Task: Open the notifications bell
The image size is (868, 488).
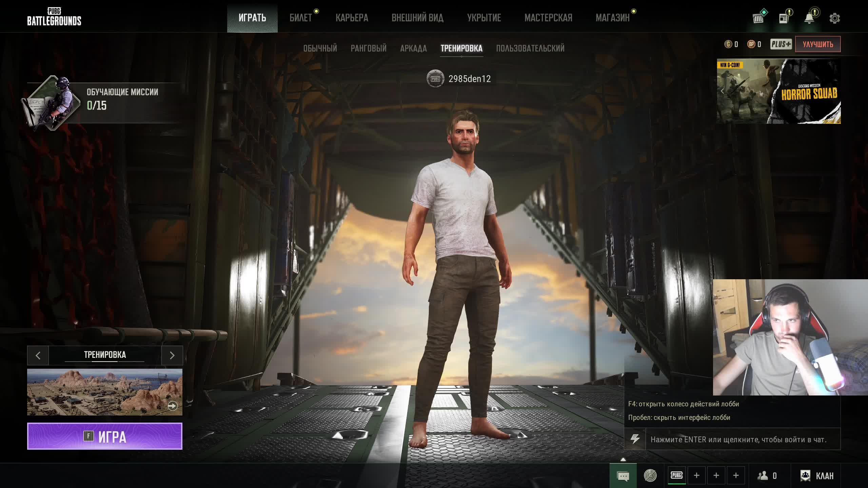Action: pos(810,19)
